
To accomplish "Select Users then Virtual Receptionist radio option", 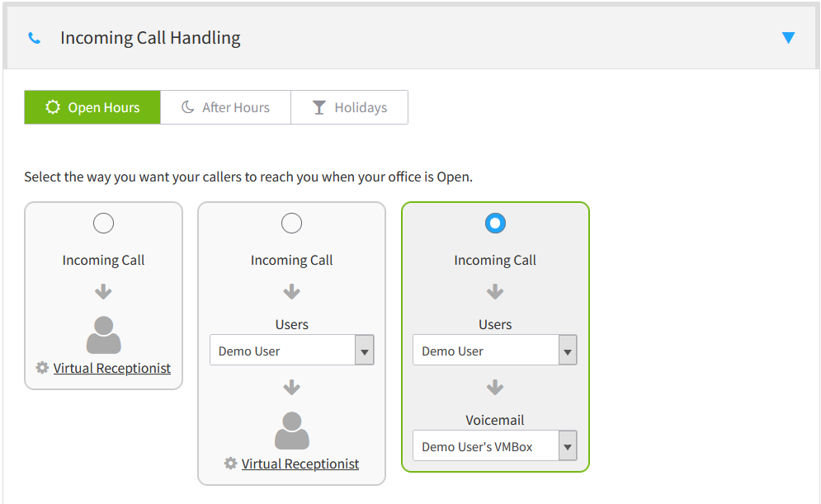I will tap(291, 224).
